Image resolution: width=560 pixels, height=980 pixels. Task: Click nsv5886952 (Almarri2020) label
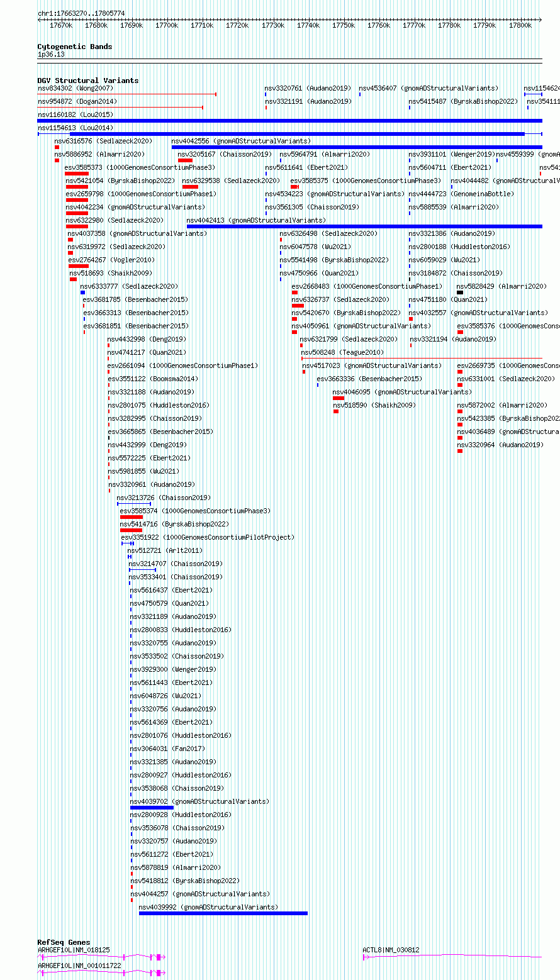[99, 154]
